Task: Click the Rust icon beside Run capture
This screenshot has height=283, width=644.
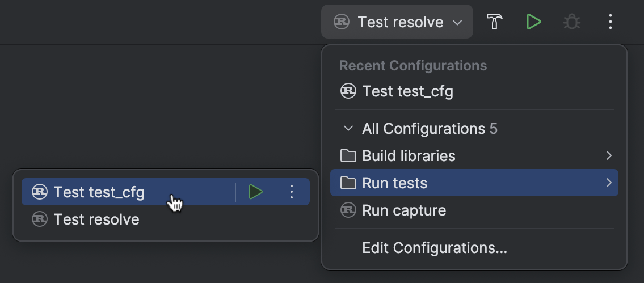Action: point(348,210)
